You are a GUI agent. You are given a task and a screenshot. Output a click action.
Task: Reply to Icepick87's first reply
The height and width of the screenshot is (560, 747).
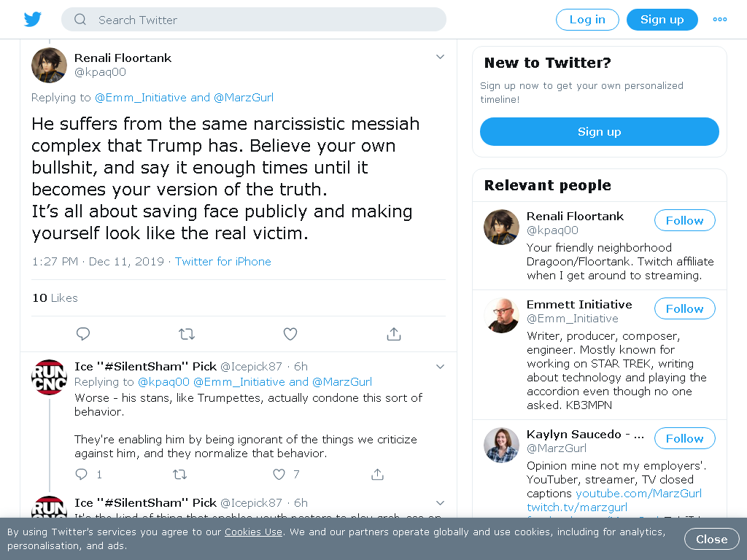[x=82, y=474]
